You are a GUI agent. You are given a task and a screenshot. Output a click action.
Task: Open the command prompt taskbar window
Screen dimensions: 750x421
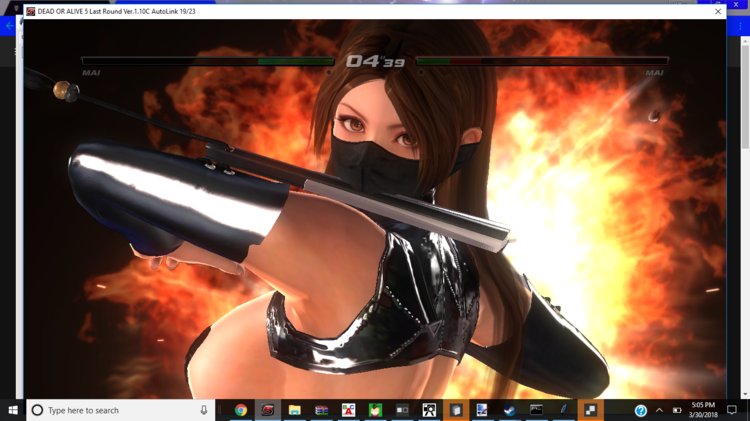coord(536,410)
